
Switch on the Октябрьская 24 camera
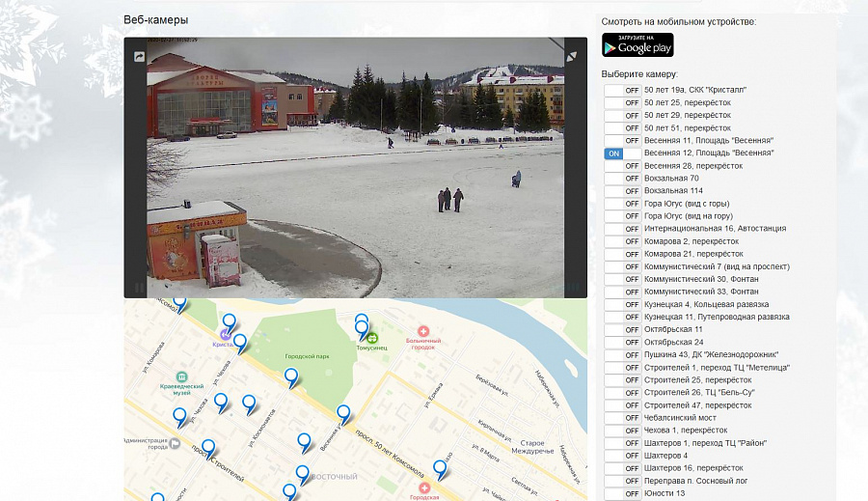click(x=623, y=342)
